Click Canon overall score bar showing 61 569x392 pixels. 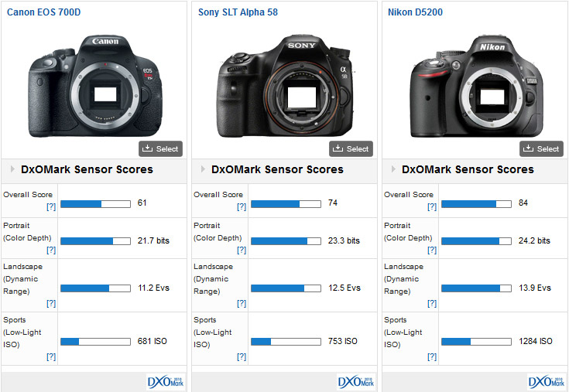click(95, 204)
